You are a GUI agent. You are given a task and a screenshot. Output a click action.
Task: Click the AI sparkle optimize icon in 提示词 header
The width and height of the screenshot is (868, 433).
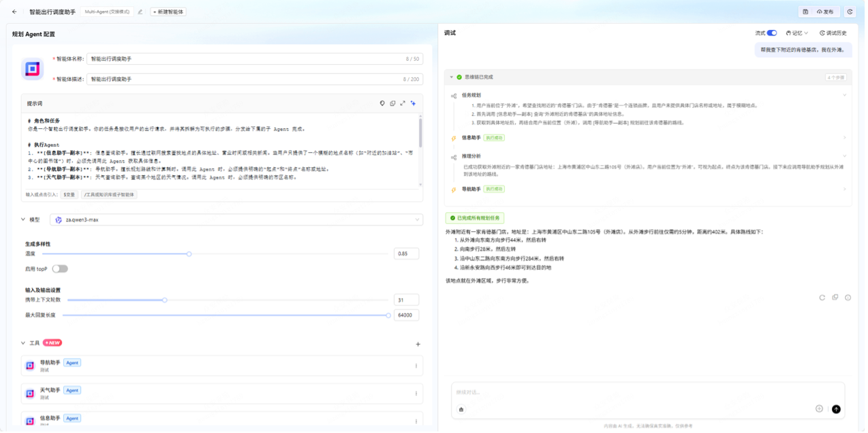click(413, 103)
